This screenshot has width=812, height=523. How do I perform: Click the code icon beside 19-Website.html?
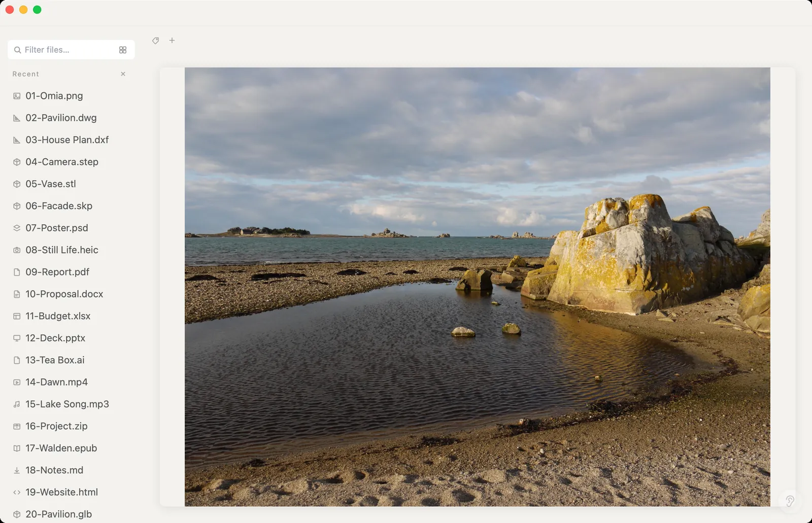(x=17, y=492)
